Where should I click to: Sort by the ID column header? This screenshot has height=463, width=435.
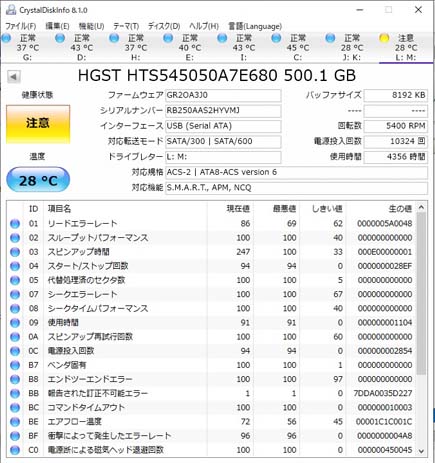click(x=33, y=209)
